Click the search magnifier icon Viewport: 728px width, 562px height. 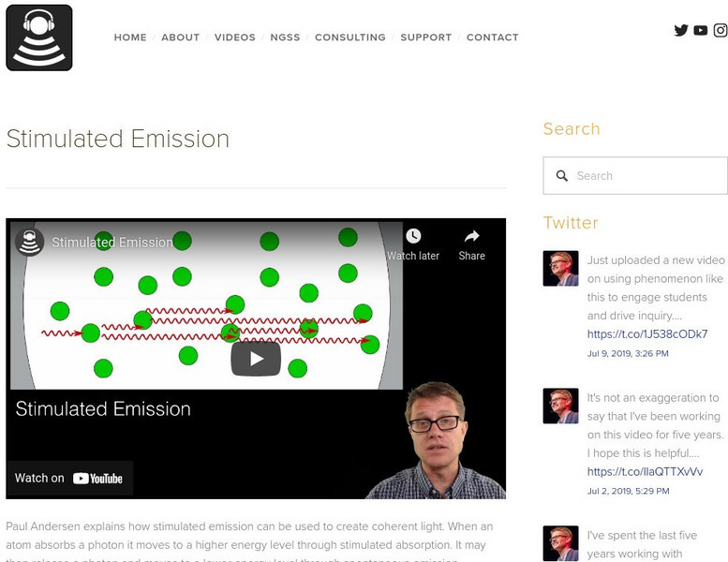tap(562, 176)
